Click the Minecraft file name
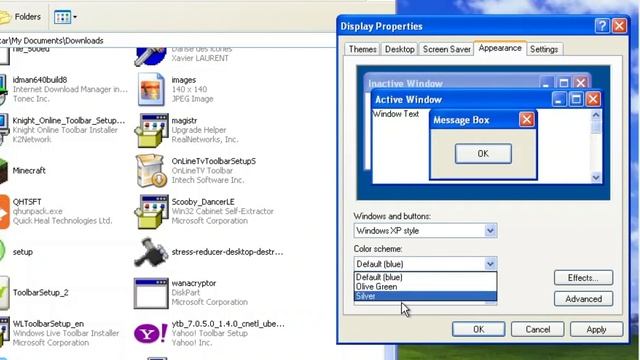 point(29,171)
